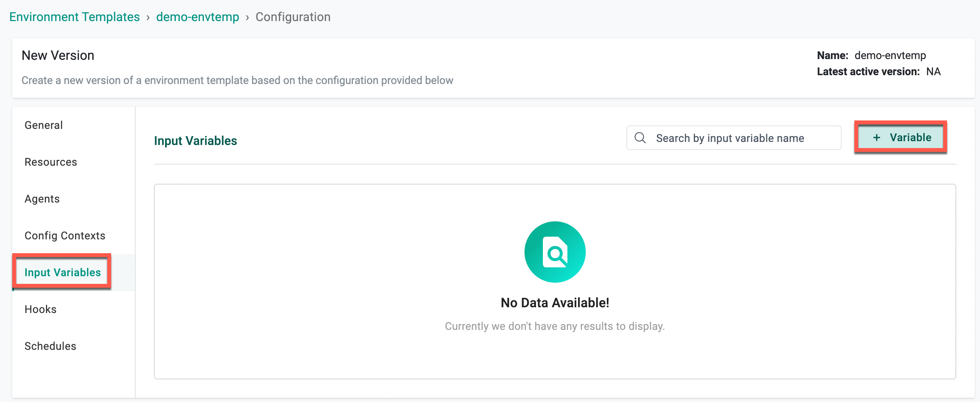This screenshot has width=980, height=402.
Task: Click the add Variable button
Action: pos(901,137)
